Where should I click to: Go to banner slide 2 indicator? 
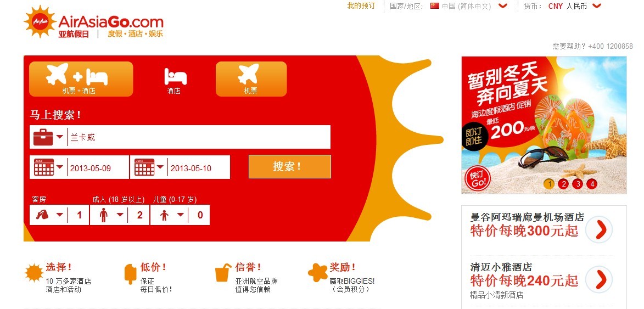(563, 184)
